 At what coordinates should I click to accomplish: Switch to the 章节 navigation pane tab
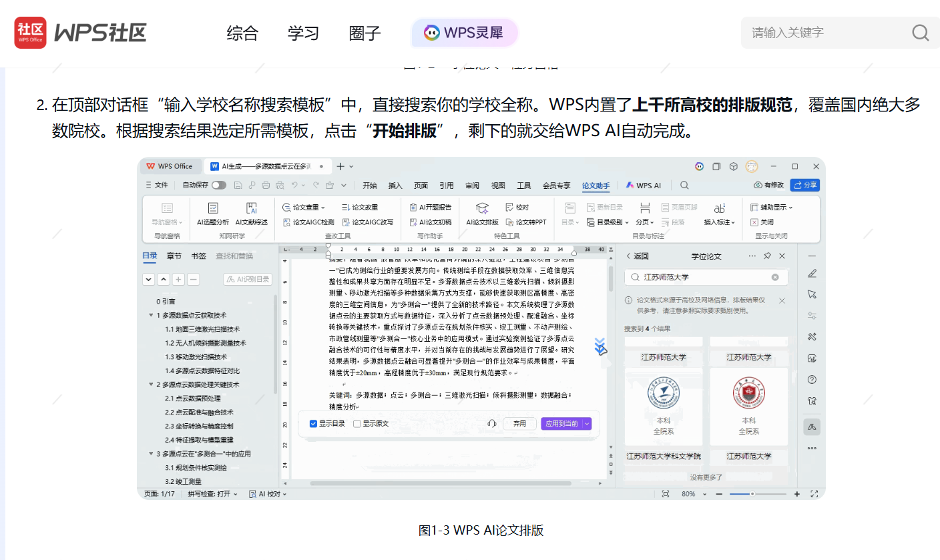[x=174, y=256]
